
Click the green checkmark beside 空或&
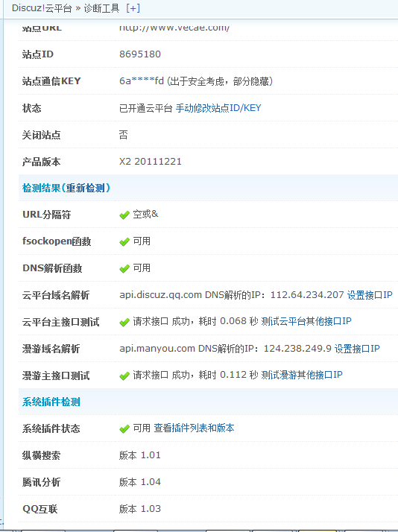pos(124,215)
